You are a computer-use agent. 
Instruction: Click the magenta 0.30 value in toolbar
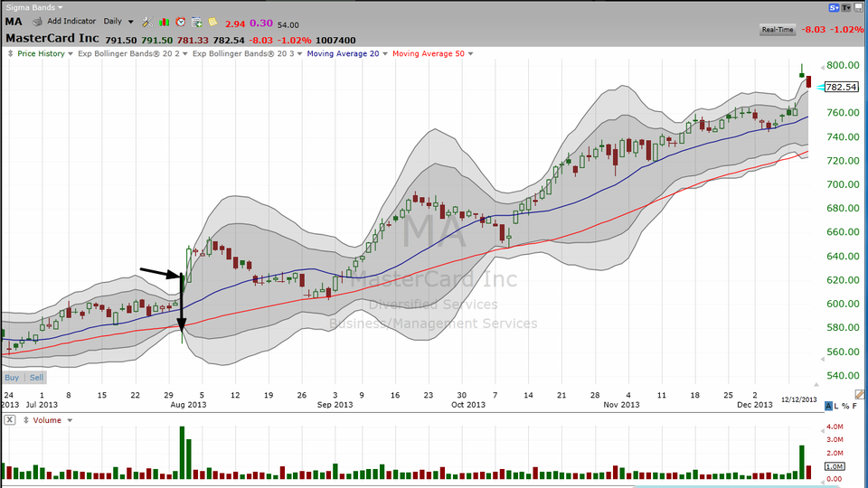[x=260, y=23]
